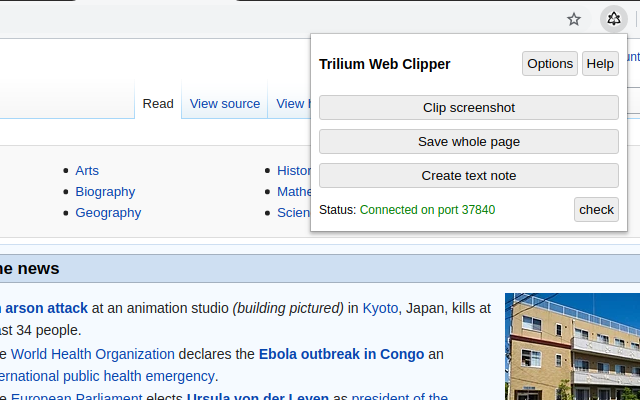Click the animation studio building photo
This screenshot has height=400, width=640.
click(572, 347)
